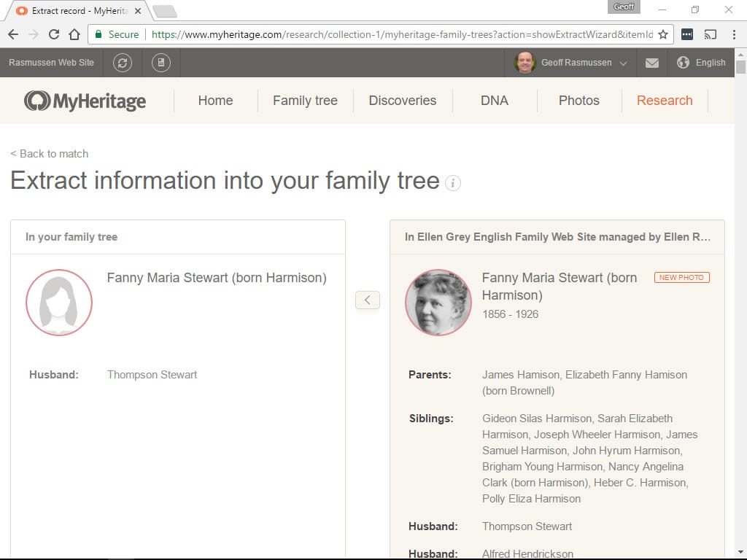The height and width of the screenshot is (560, 747).
Task: Click the In Ellen Grey English Family Web Site panel header
Action: coord(557,237)
